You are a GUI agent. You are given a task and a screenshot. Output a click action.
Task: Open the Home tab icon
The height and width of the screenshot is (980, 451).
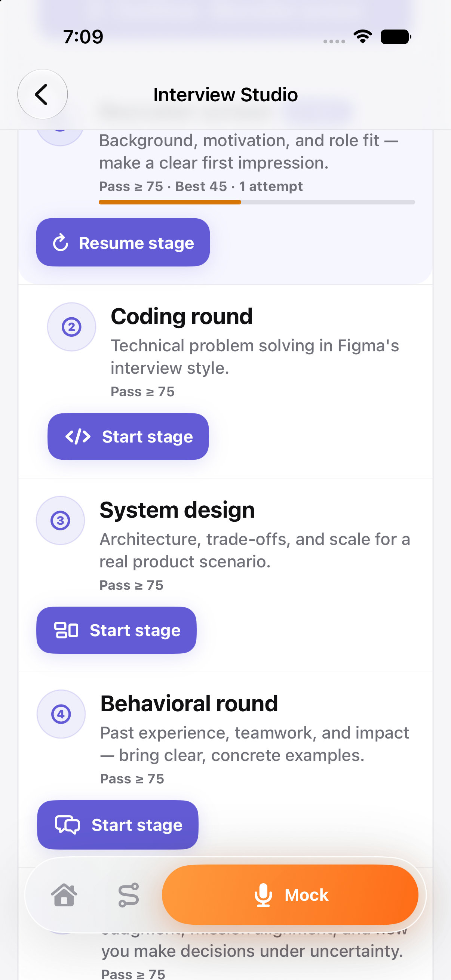pos(64,895)
